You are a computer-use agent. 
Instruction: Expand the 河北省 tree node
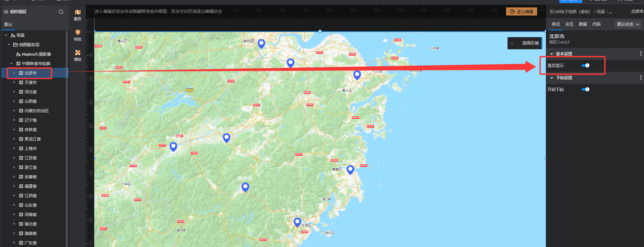click(x=14, y=92)
